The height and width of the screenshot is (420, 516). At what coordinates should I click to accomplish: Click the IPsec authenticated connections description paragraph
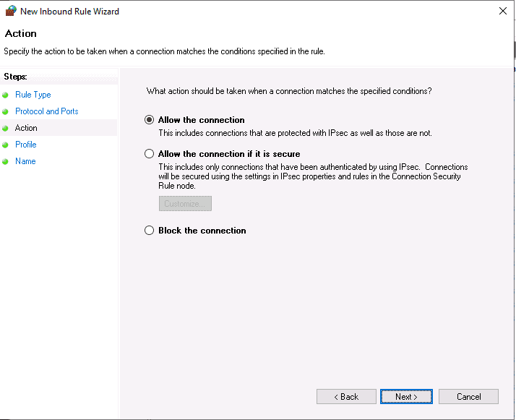pos(313,176)
